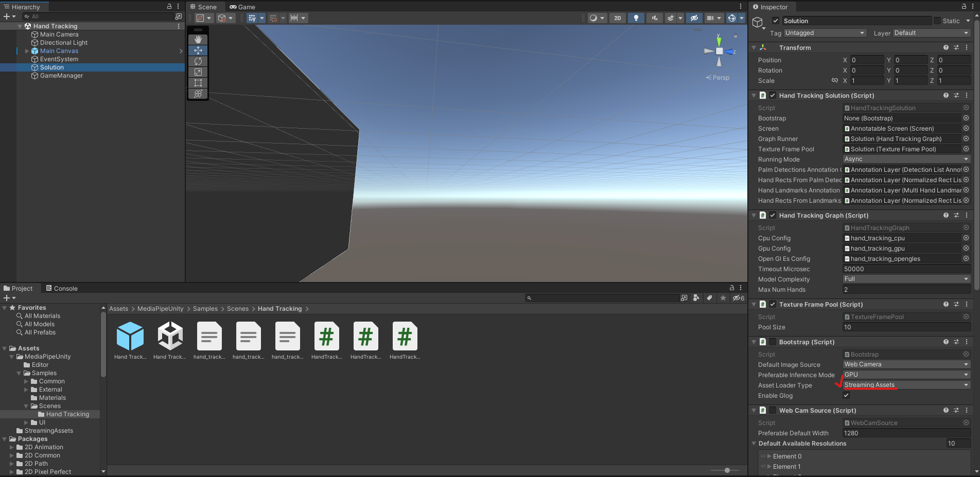Toggle hidden packages visibility in Project panel
This screenshot has height=477, width=980.
(x=739, y=298)
